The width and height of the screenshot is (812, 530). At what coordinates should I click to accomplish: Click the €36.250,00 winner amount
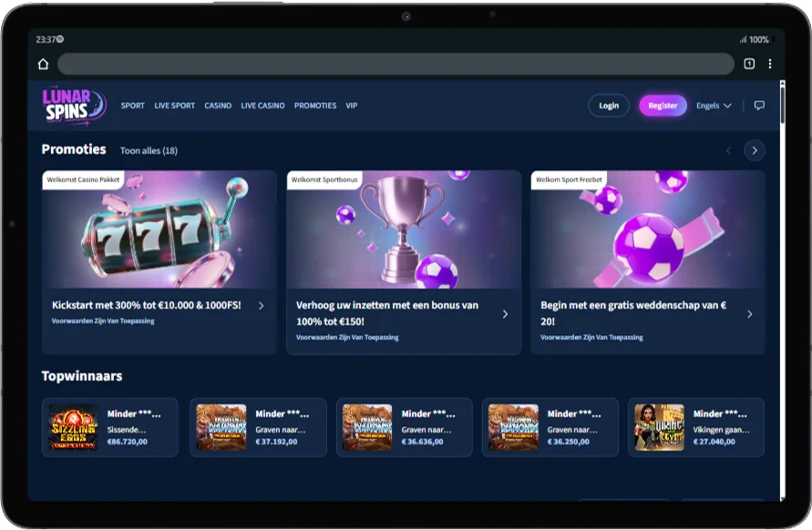click(569, 442)
